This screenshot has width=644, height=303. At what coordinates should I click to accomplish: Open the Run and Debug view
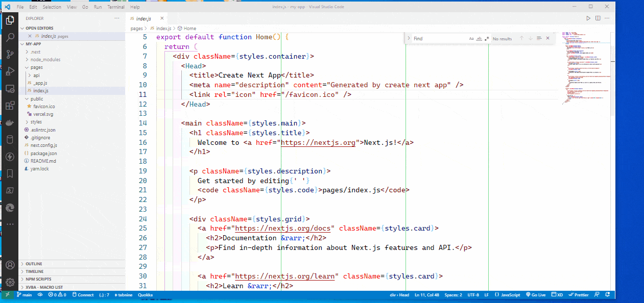[x=10, y=71]
